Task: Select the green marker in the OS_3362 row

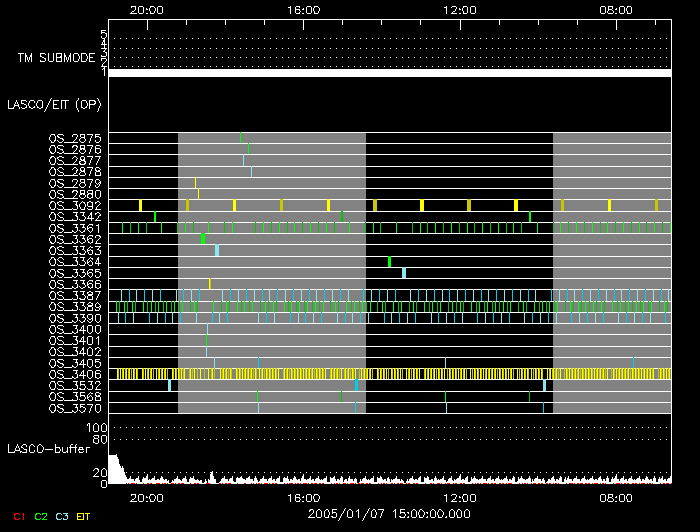Action: [x=203, y=239]
